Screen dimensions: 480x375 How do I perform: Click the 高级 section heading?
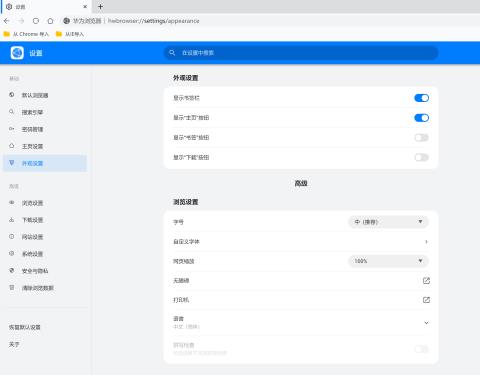tap(301, 183)
